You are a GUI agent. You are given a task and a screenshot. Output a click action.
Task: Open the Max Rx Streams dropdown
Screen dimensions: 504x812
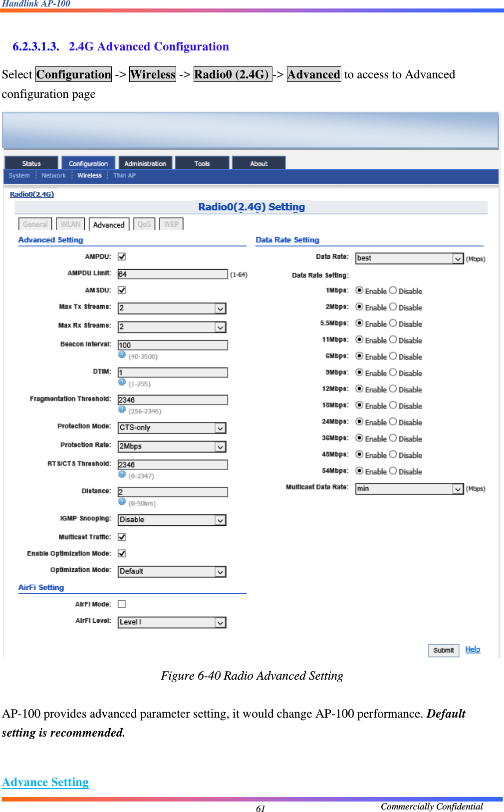pos(172,327)
